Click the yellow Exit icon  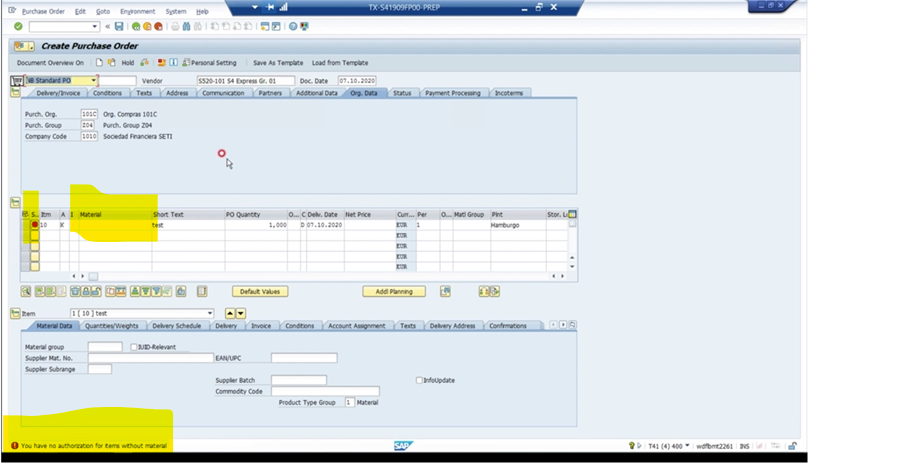(x=147, y=27)
